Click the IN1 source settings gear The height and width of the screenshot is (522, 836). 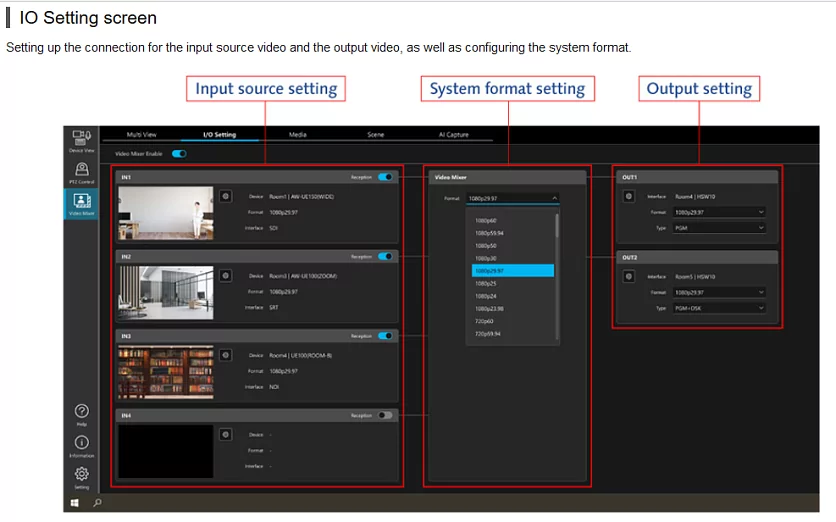click(x=226, y=197)
